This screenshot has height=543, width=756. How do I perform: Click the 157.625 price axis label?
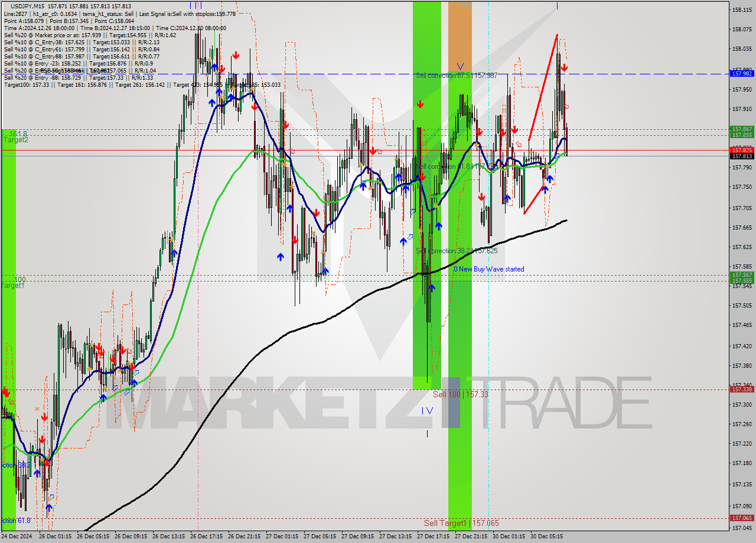[742, 246]
